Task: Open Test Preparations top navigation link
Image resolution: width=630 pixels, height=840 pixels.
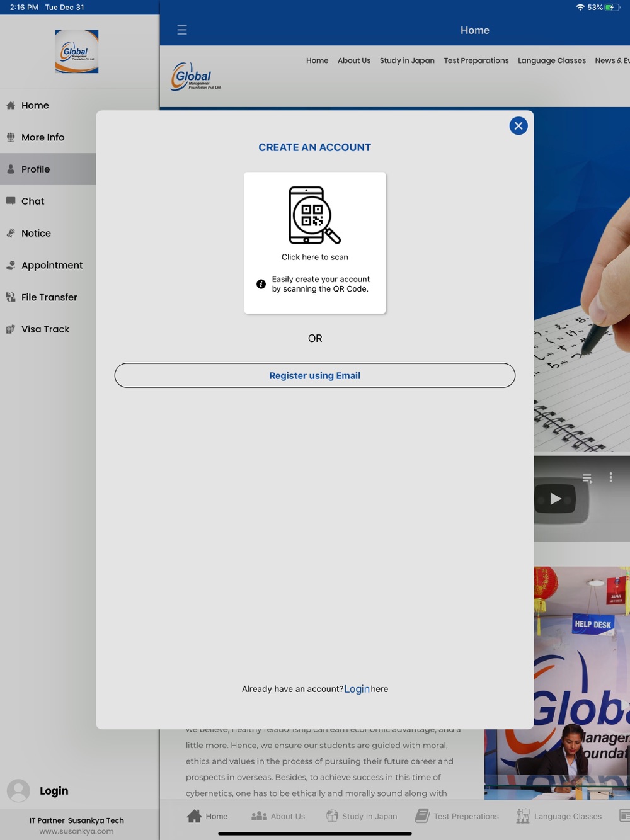Action: pyautogui.click(x=476, y=60)
